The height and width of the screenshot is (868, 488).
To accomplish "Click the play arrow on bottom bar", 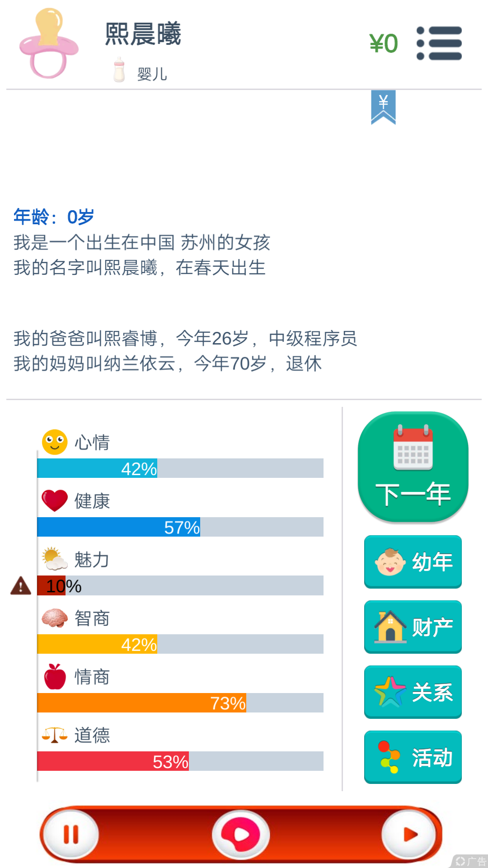I will (409, 835).
